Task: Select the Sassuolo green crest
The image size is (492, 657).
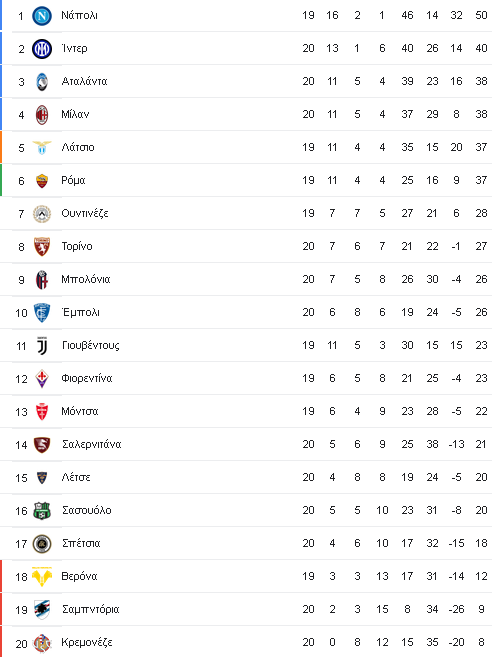Action: point(42,511)
